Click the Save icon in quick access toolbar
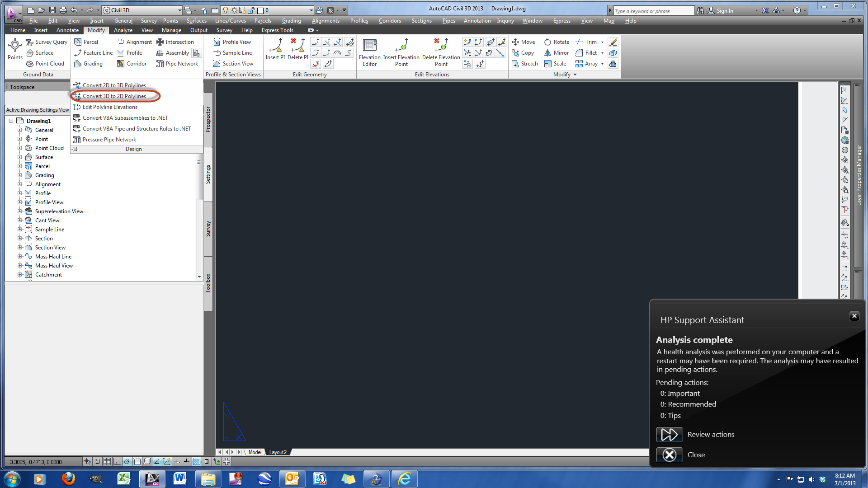Screen dimensions: 868x488 (x=52, y=10)
